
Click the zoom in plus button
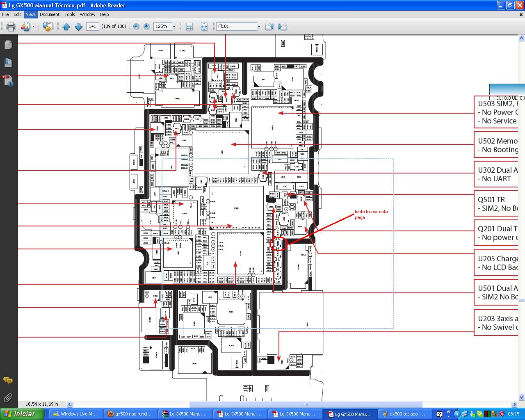pyautogui.click(x=146, y=26)
